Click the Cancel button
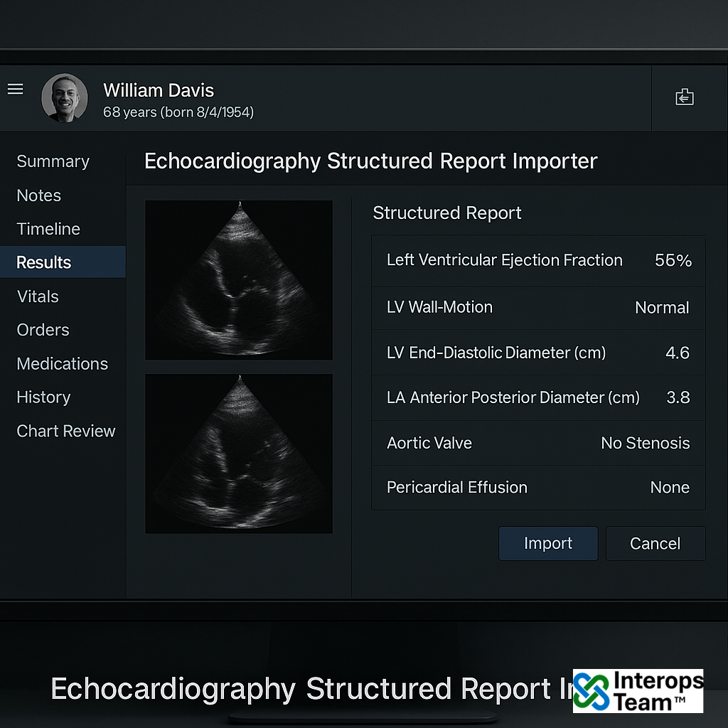 point(655,543)
